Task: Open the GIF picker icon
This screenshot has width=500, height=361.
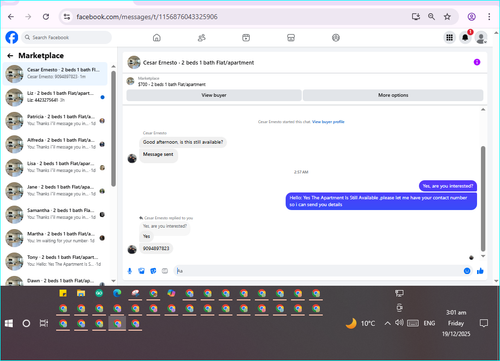Action: point(165,271)
